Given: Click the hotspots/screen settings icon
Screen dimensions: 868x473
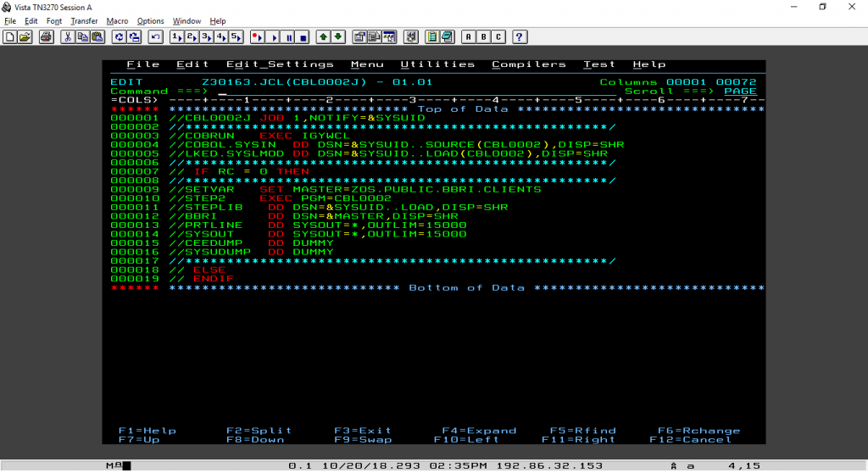Looking at the screenshot, I should pos(389,37).
